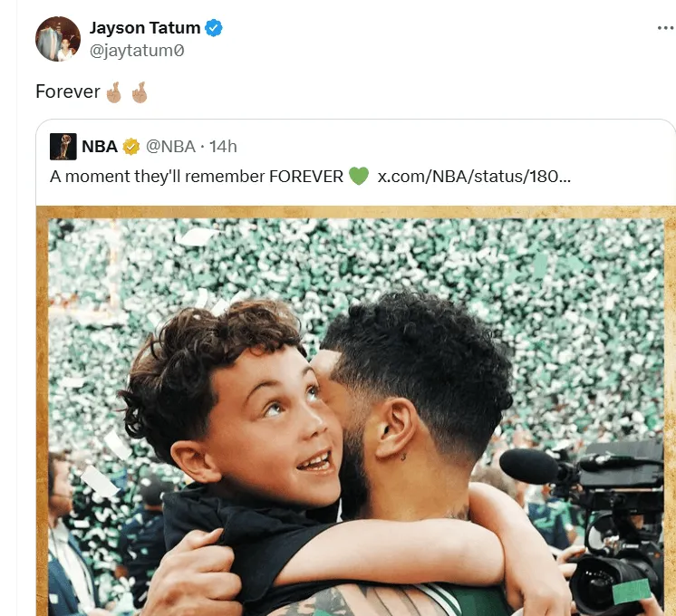Click the NBA trophy avatar in quoted post
The width and height of the screenshot is (676, 616).
click(63, 147)
